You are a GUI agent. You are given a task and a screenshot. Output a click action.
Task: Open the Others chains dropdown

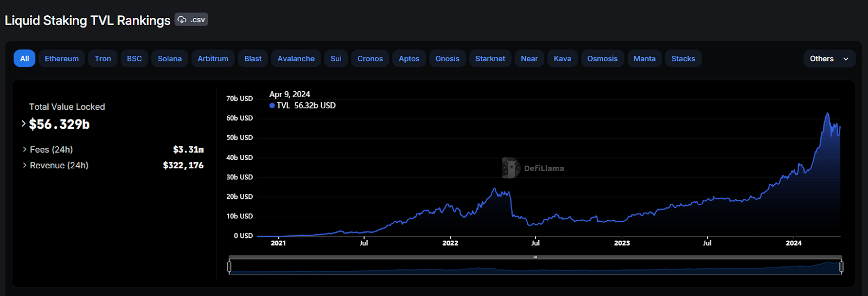(828, 59)
